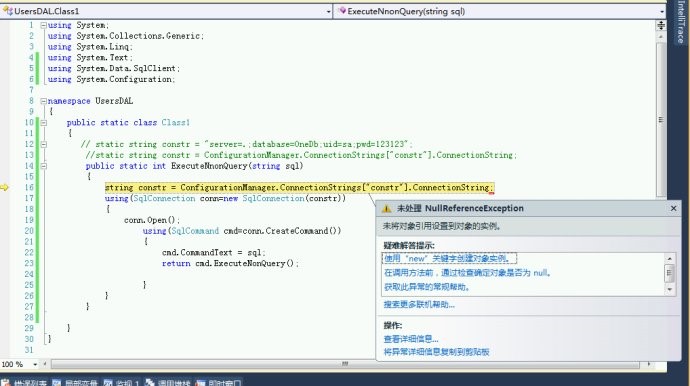This screenshot has height=386, width=690.
Task: Click "return cmd.ExecuteNonQuery();" statement
Action: (x=230, y=264)
